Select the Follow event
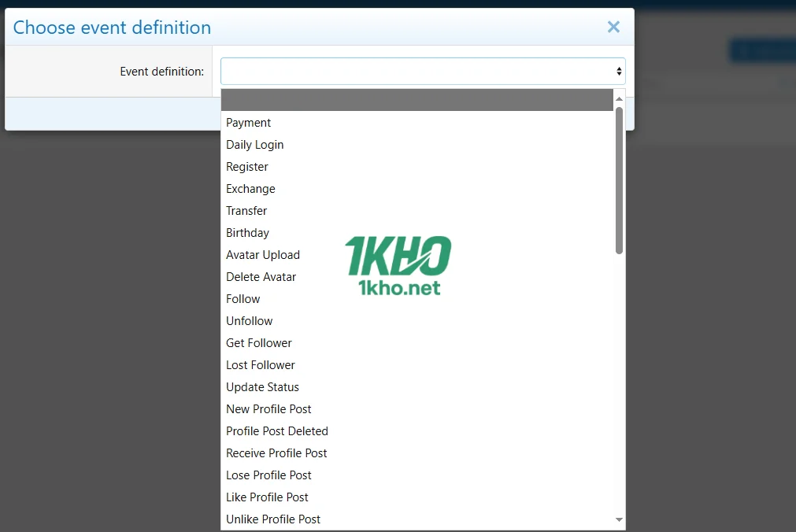The image size is (796, 532). pyautogui.click(x=243, y=299)
